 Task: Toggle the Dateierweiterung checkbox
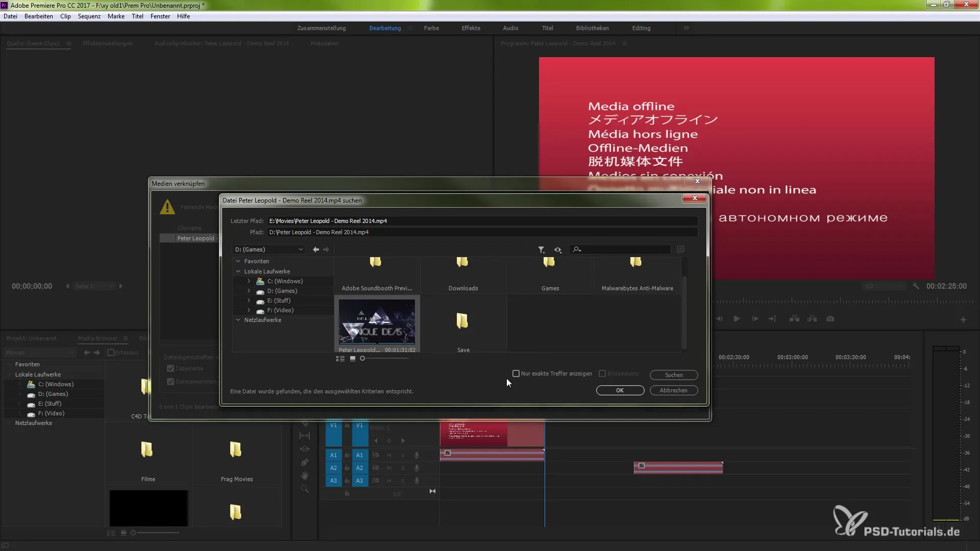pyautogui.click(x=170, y=382)
